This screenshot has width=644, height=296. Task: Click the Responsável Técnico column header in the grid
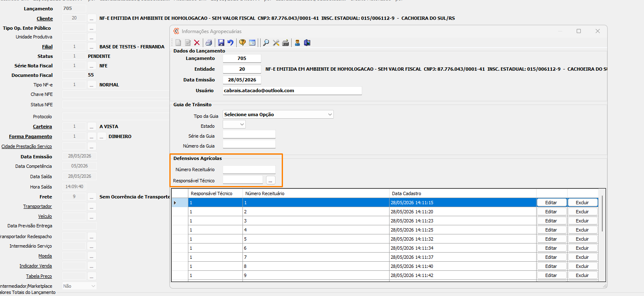point(215,193)
